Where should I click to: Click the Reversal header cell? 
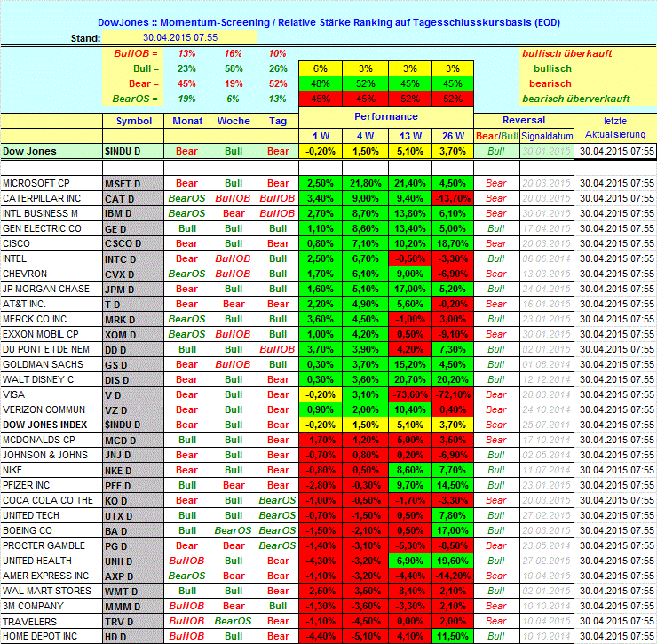point(524,120)
